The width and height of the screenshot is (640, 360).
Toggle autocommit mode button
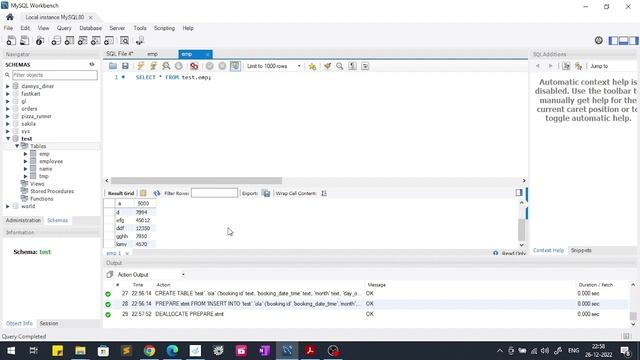[x=236, y=66]
